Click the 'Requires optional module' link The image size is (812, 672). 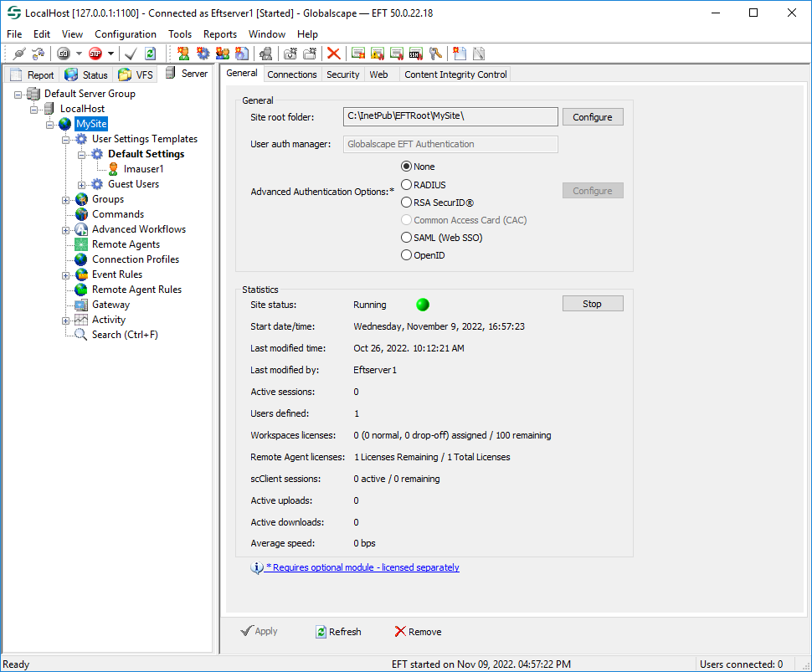coord(362,567)
